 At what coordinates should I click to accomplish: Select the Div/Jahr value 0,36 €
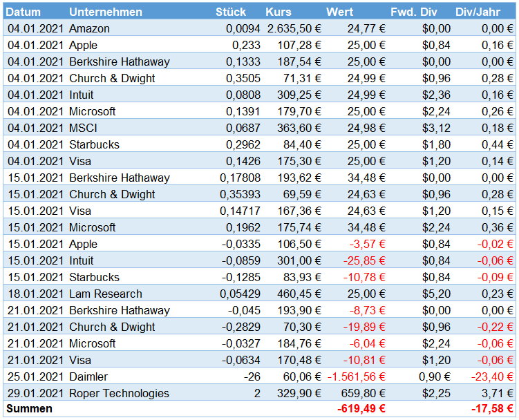click(497, 227)
